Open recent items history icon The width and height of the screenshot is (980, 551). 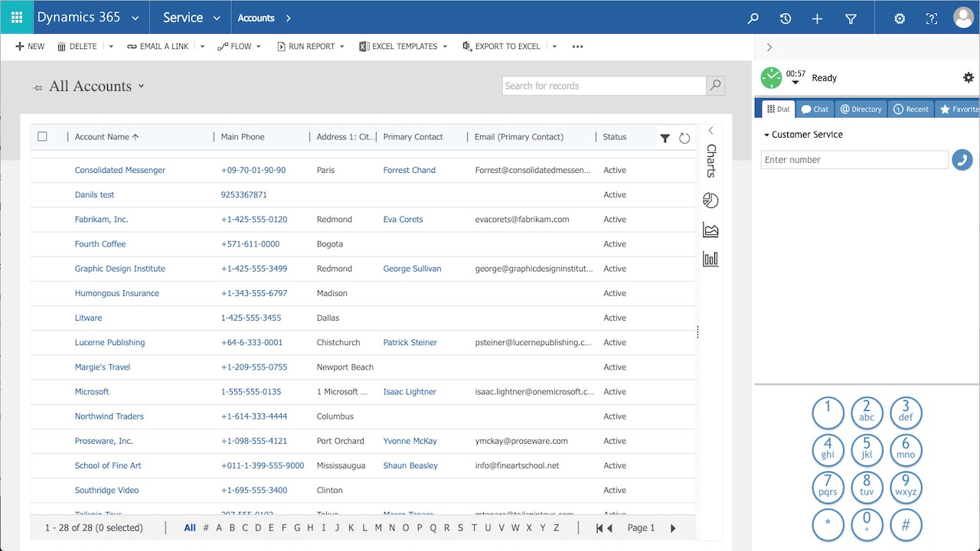pyautogui.click(x=786, y=18)
